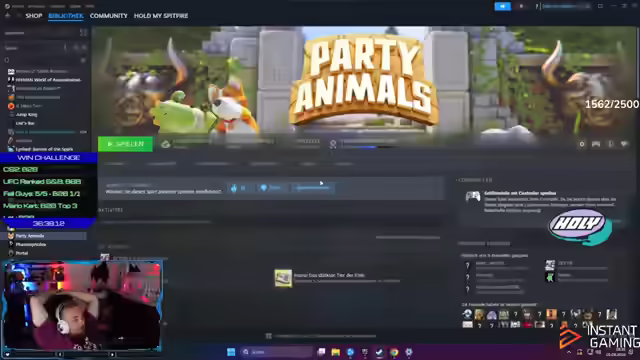The image size is (640, 360).
Task: Select Phasmophobia in the game list
Action: click(31, 244)
